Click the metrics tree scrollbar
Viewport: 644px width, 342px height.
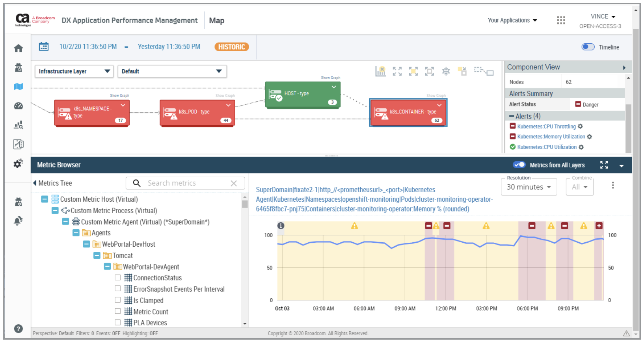pos(245,204)
